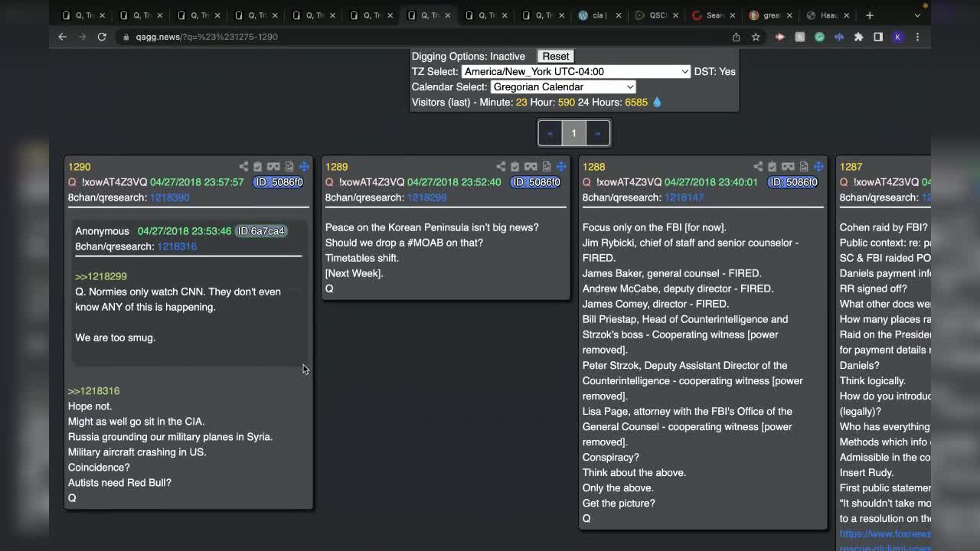Click the clipboard icon on post 1290
Image resolution: width=980 pixels, height=551 pixels.
coord(258,166)
